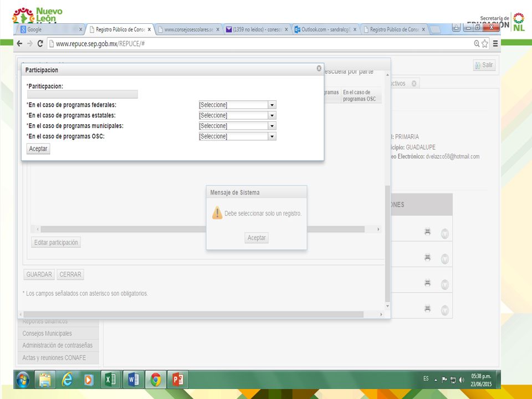Open the Chrome hamburger menu
The height and width of the screenshot is (399, 532).
coord(495,43)
